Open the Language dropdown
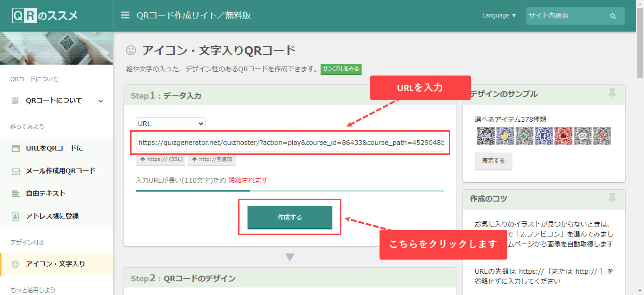Viewport: 644px width, 295px height. [499, 16]
